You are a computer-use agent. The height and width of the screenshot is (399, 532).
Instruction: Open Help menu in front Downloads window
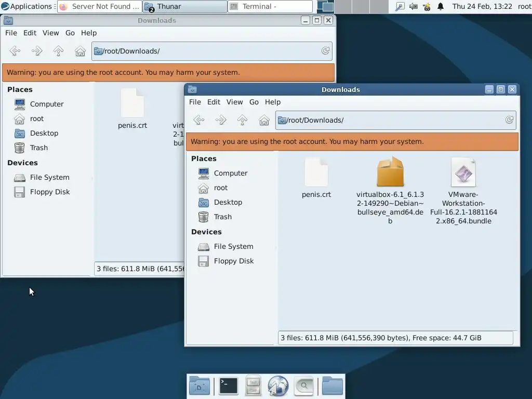[272, 102]
